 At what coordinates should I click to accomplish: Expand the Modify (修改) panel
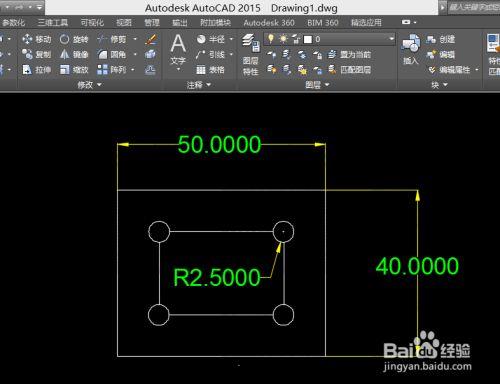point(89,85)
